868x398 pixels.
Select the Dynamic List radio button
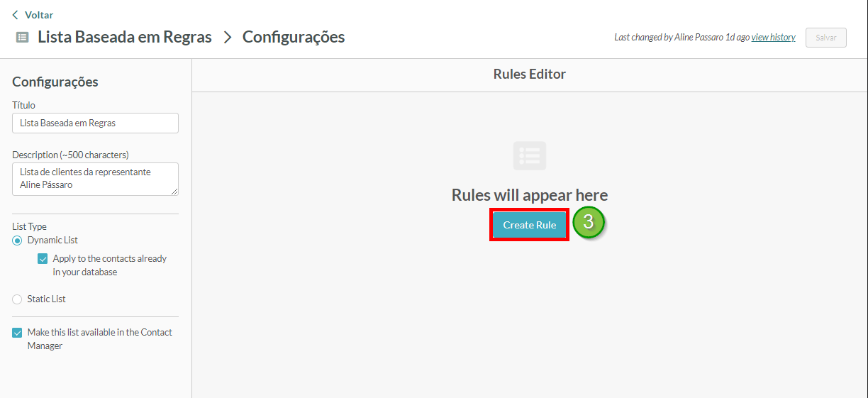pyautogui.click(x=17, y=241)
